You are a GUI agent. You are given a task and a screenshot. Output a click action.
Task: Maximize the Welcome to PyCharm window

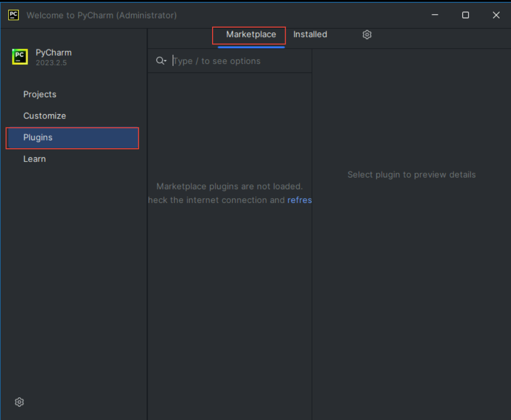[x=465, y=15]
